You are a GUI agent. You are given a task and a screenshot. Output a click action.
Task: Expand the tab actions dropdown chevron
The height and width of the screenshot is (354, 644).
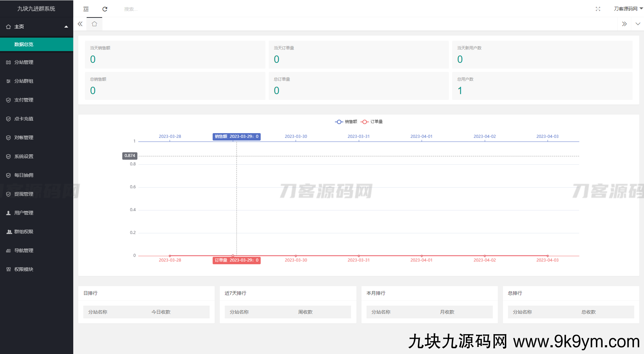638,24
